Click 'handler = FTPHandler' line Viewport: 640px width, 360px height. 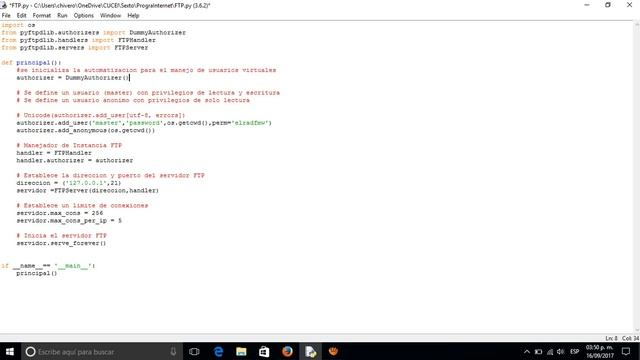[x=54, y=153]
